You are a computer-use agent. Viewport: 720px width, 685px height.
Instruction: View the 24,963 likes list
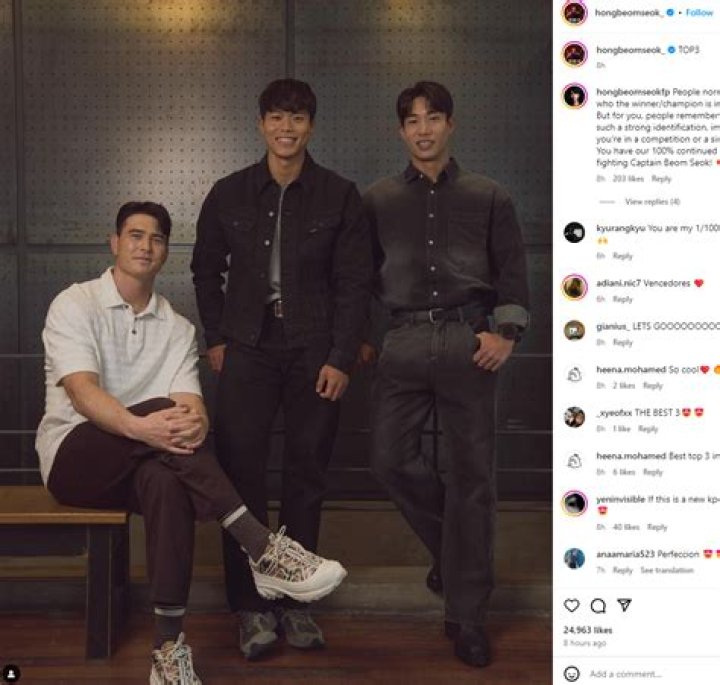point(587,630)
